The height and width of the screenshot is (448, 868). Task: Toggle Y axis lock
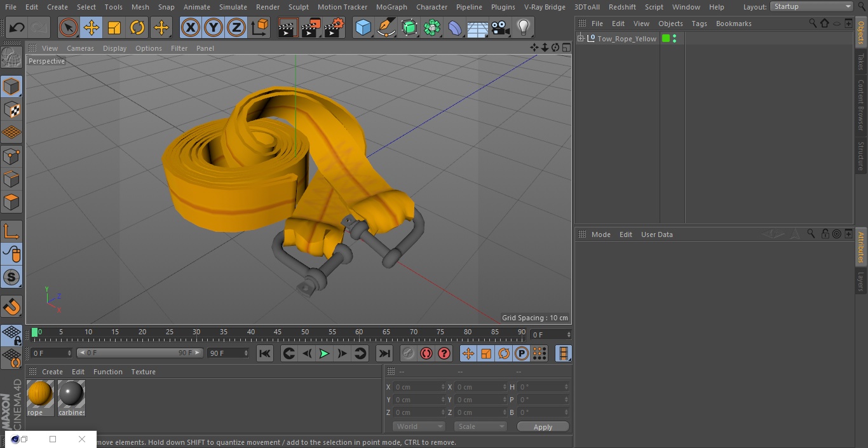tap(214, 27)
